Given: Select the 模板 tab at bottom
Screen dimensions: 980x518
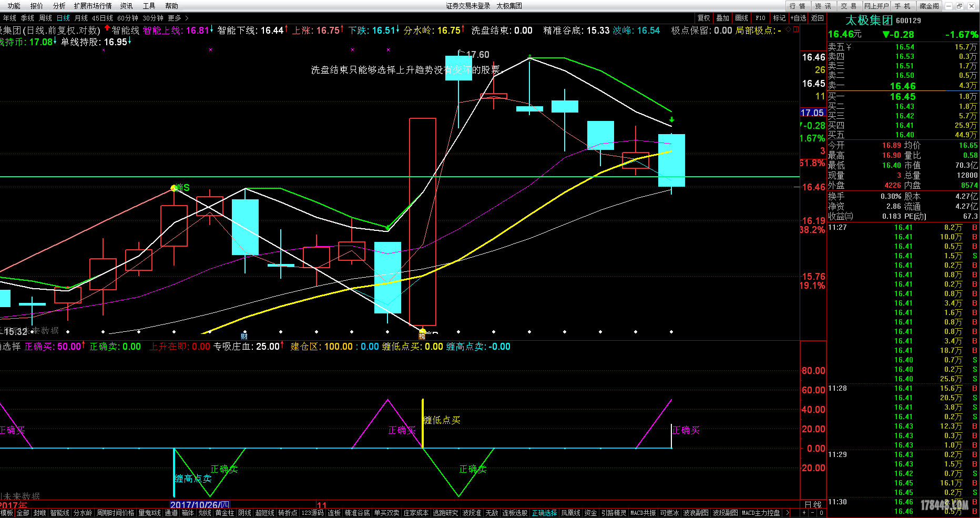Looking at the screenshot, I should coord(7,513).
